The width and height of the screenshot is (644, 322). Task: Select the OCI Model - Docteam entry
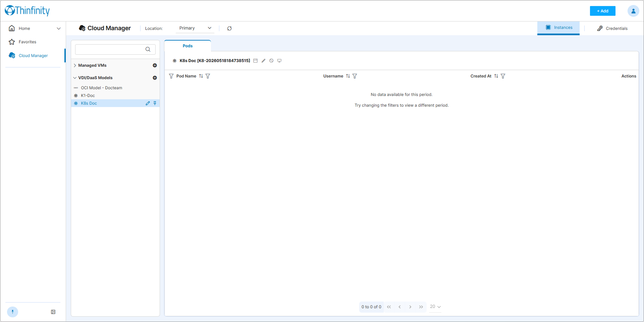pos(115,88)
